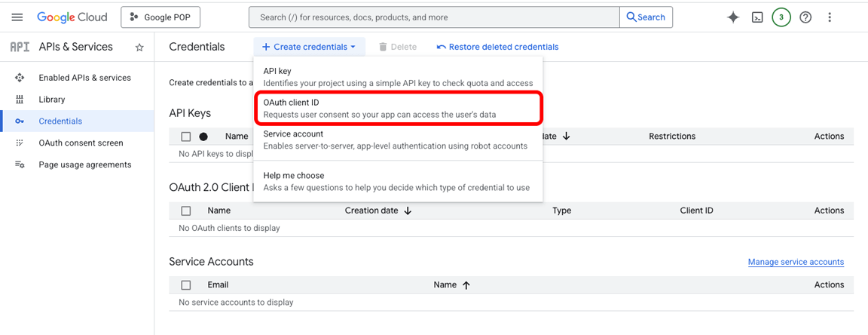
Task: Tick the OAuth 2.0 clients select-all checkbox
Action: point(186,211)
